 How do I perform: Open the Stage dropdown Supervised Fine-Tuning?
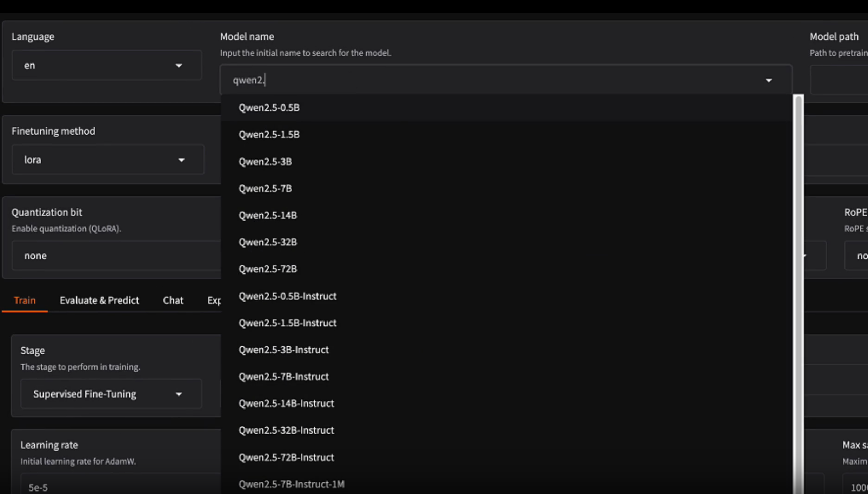pos(111,394)
